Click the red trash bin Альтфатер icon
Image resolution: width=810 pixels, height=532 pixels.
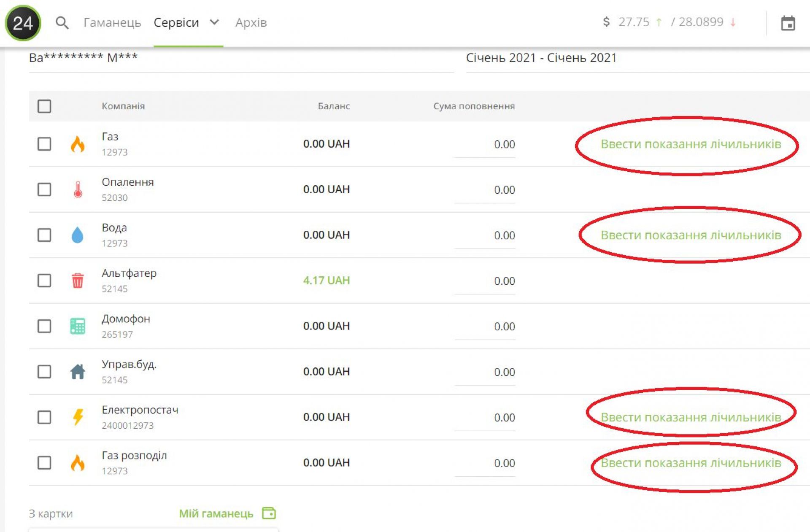pyautogui.click(x=78, y=281)
